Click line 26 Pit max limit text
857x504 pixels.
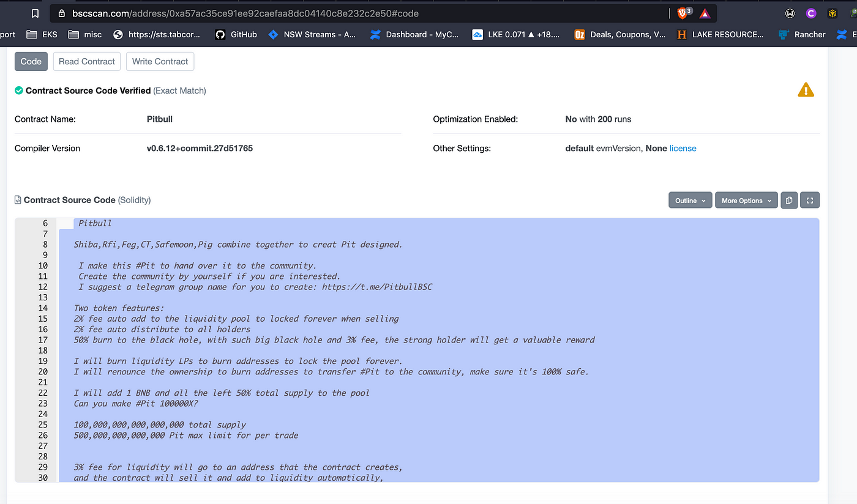[186, 435]
